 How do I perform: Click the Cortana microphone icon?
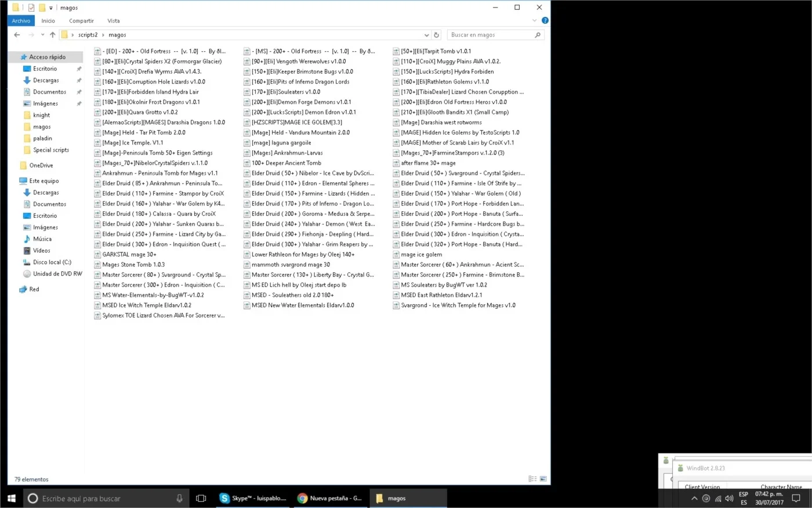[179, 498]
